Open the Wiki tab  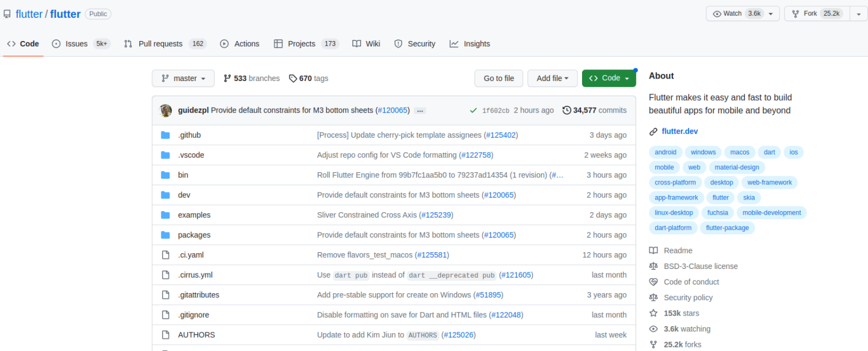[366, 43]
